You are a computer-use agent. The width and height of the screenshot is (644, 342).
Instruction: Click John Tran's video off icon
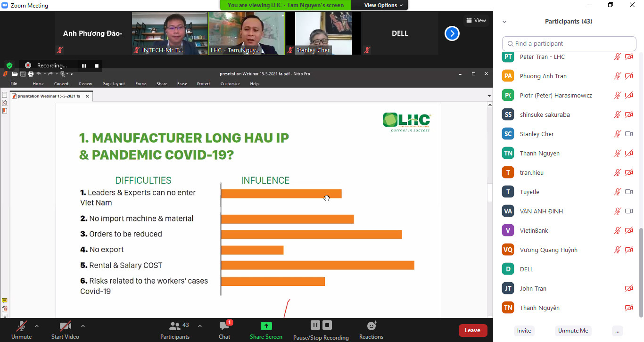point(628,288)
